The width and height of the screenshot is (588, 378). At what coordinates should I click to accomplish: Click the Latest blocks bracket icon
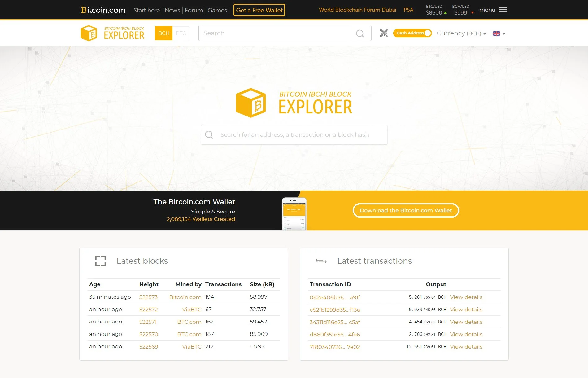(x=100, y=261)
